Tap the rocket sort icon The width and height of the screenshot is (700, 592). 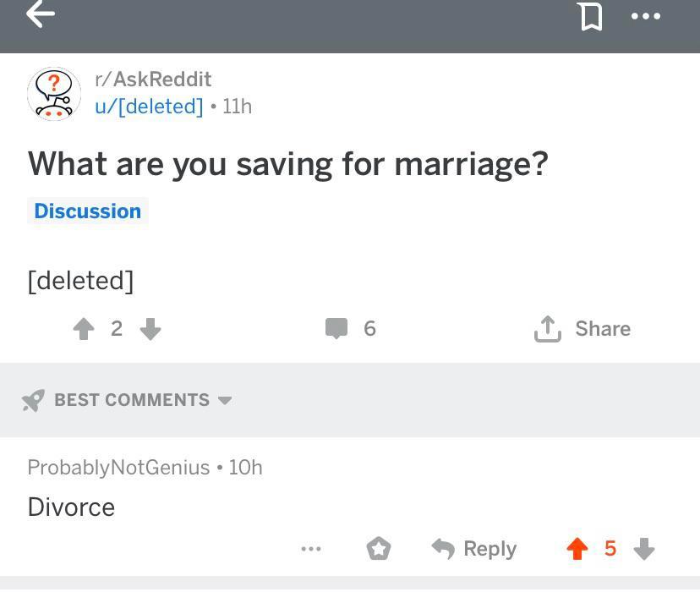tap(33, 400)
